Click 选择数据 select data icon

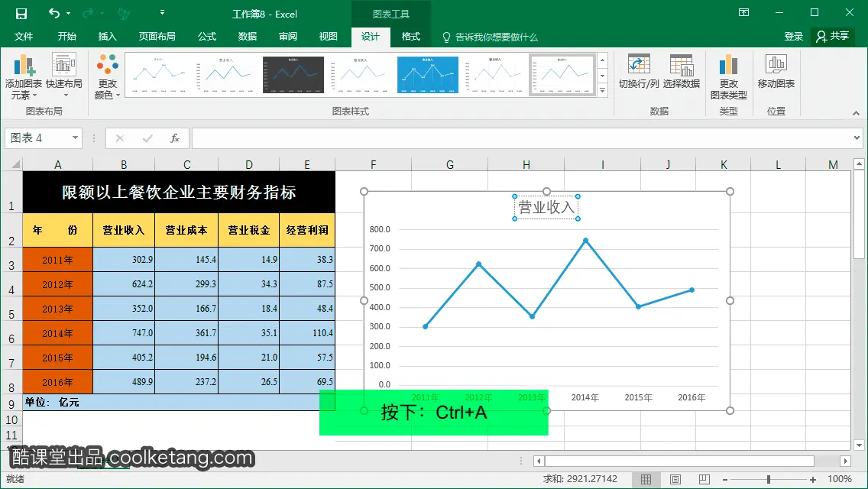point(682,72)
